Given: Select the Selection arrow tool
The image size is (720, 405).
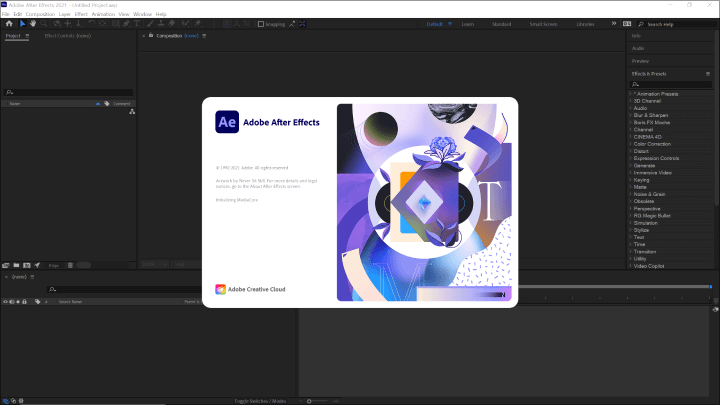Looking at the screenshot, I should 22,23.
